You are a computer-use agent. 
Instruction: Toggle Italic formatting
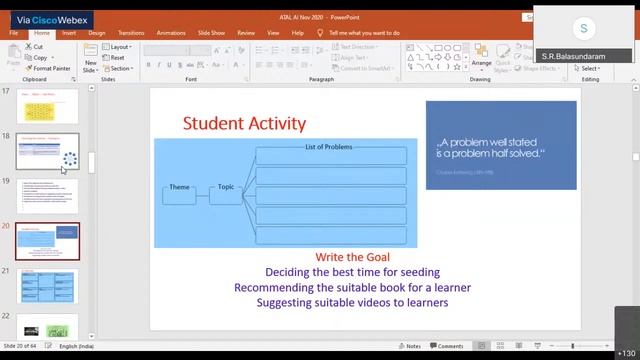[159, 65]
